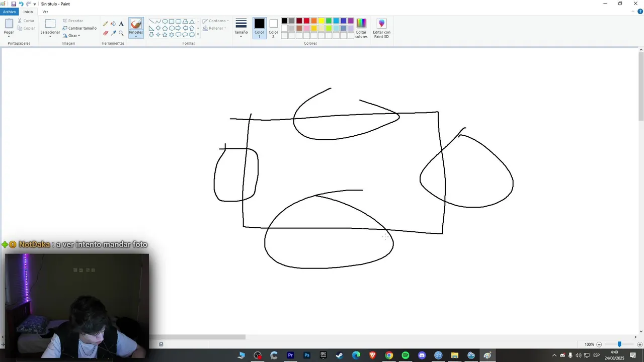The height and width of the screenshot is (362, 644).
Task: Choose the five-point star shape
Action: click(165, 35)
